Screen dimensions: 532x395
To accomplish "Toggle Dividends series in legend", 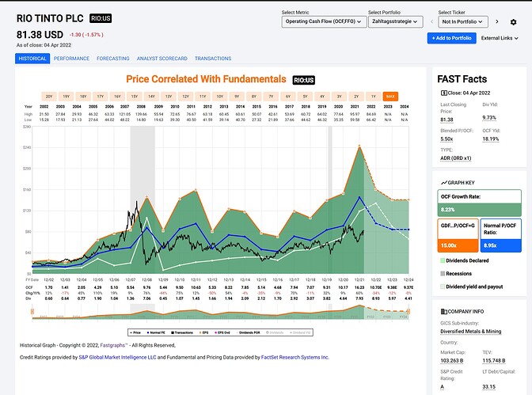I will pos(275,332).
